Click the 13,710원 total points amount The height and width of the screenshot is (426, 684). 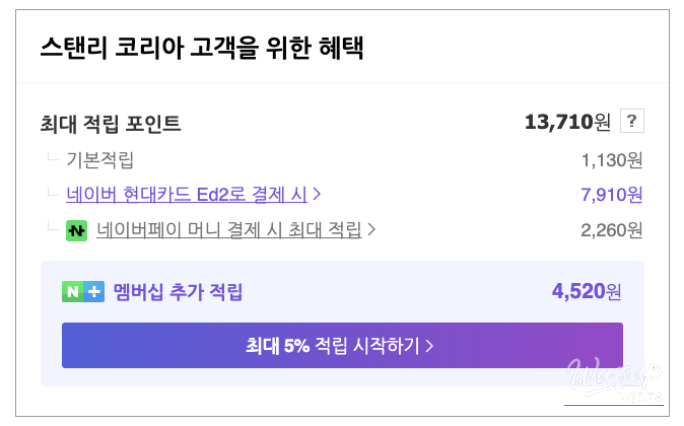tap(567, 122)
